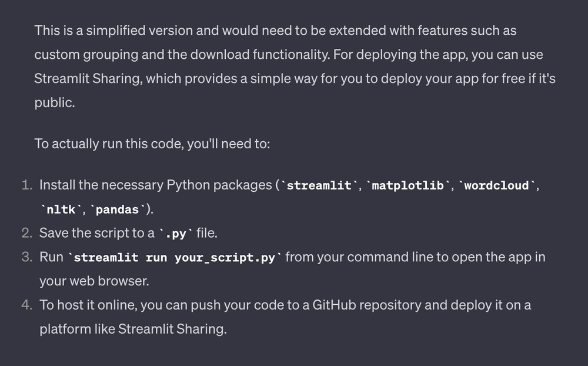Image resolution: width=588 pixels, height=366 pixels.
Task: Click the `matplotlib` inline code
Action: pos(408,185)
